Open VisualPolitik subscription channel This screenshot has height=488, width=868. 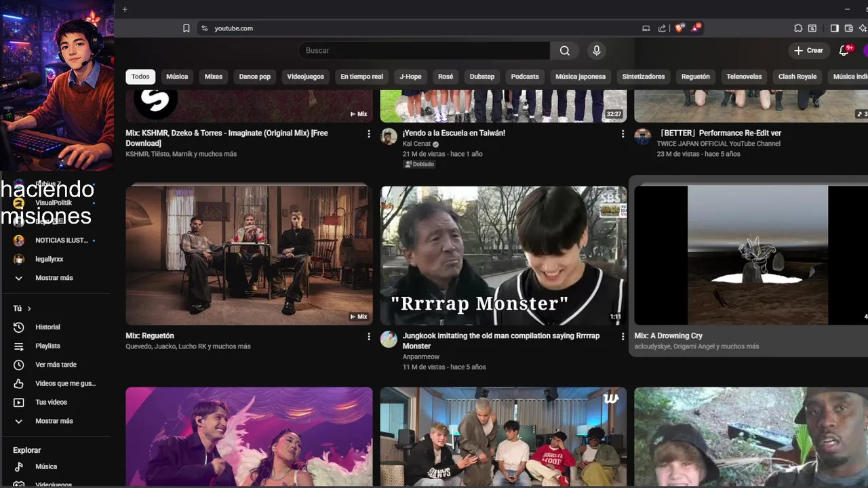point(54,203)
